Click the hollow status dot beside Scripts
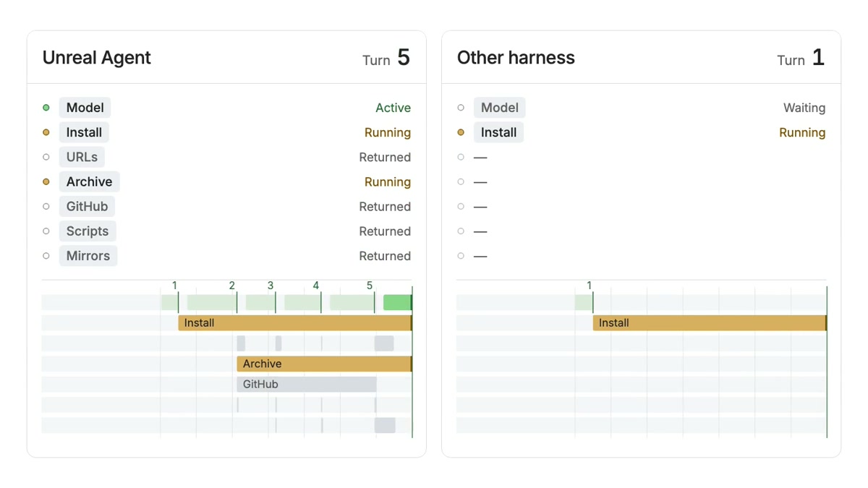Screen dimensions: 868x488 (46, 231)
